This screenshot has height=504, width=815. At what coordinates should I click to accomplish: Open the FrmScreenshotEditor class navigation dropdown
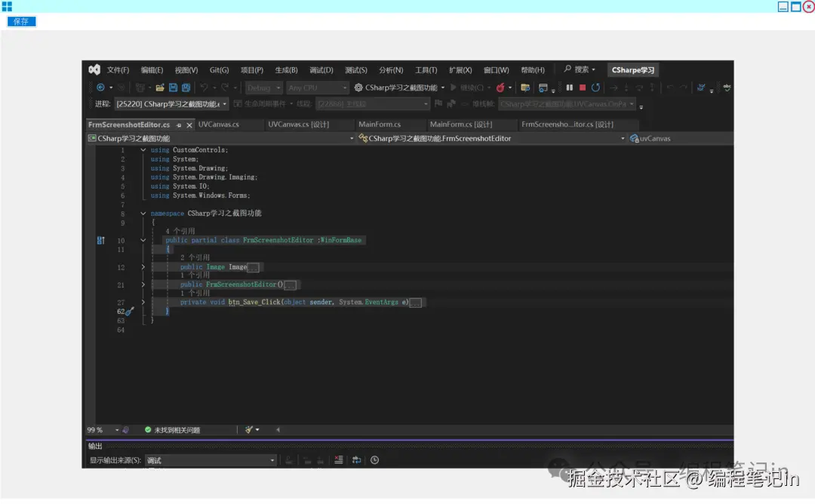click(x=492, y=138)
